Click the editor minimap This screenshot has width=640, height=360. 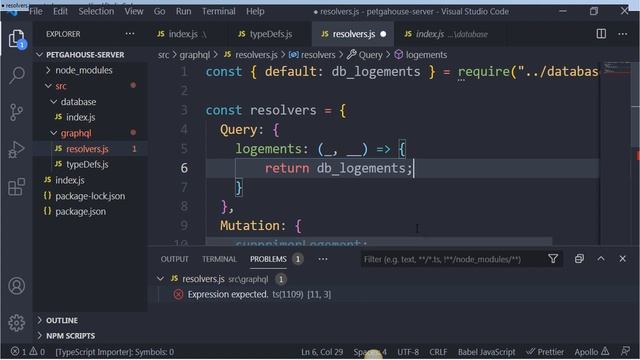617,153
